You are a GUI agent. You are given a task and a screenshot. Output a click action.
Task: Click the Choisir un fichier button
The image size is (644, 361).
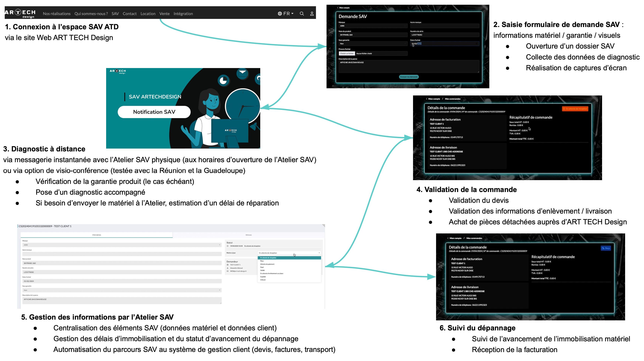click(347, 53)
